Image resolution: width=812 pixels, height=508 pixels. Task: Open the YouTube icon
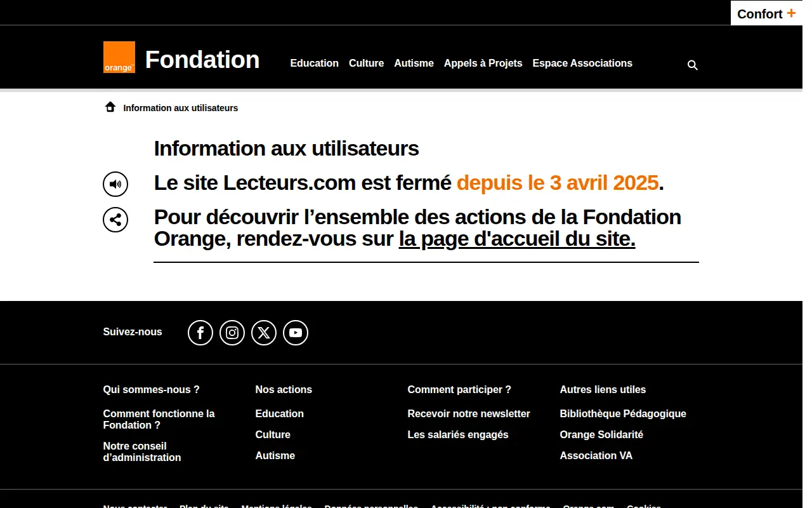(296, 333)
